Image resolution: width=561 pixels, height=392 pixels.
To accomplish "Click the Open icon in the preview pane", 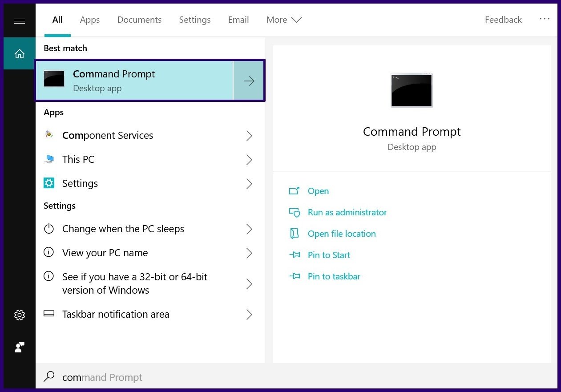I will [x=294, y=191].
